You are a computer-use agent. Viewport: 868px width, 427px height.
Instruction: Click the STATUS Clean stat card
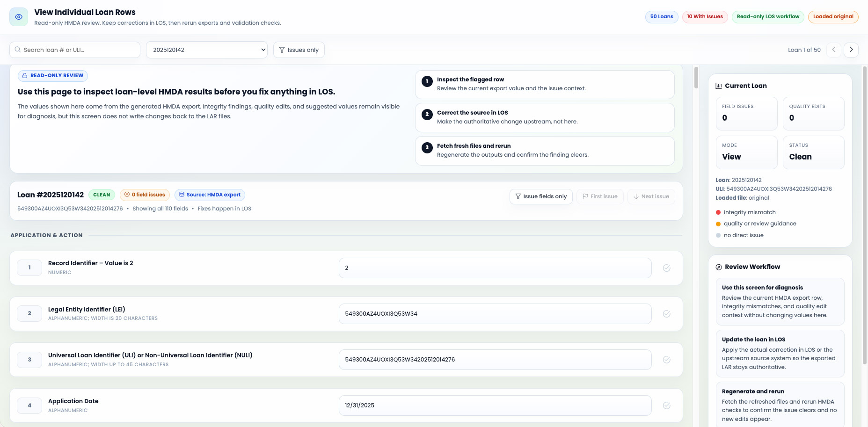pyautogui.click(x=813, y=152)
